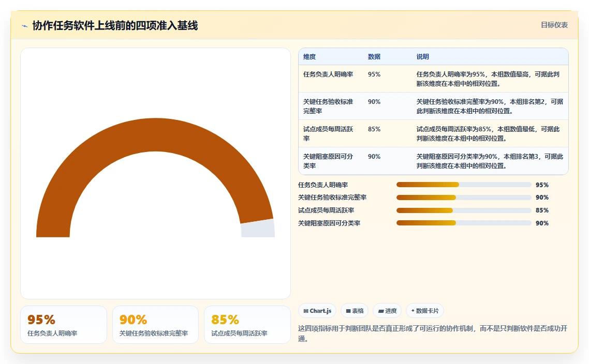Click description mentioning 本组排名第3
The width and height of the screenshot is (589, 364).
point(490,161)
